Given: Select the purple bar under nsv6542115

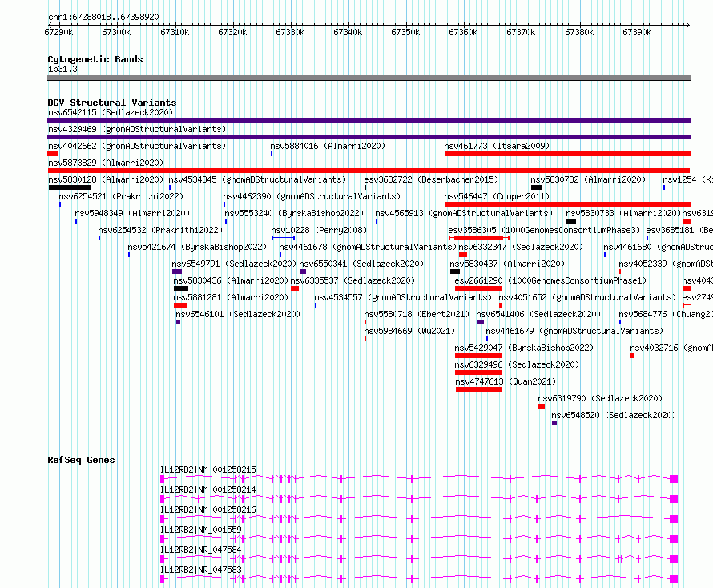Looking at the screenshot, I should pyautogui.click(x=369, y=120).
